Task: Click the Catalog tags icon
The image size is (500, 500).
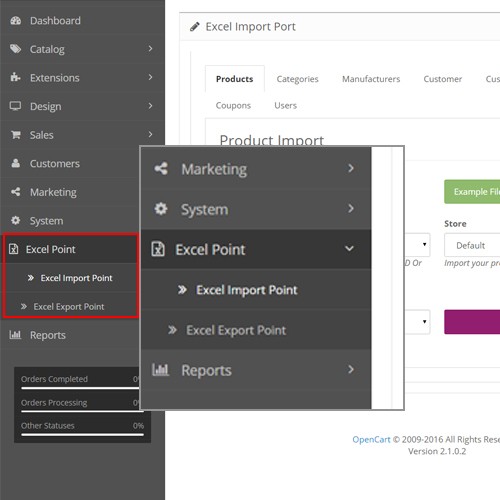Action: tap(15, 49)
